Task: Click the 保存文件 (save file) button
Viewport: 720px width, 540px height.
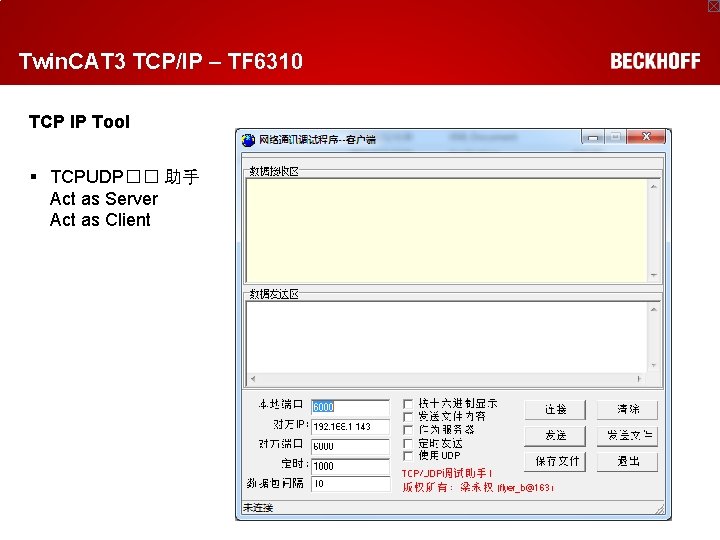Action: [555, 461]
